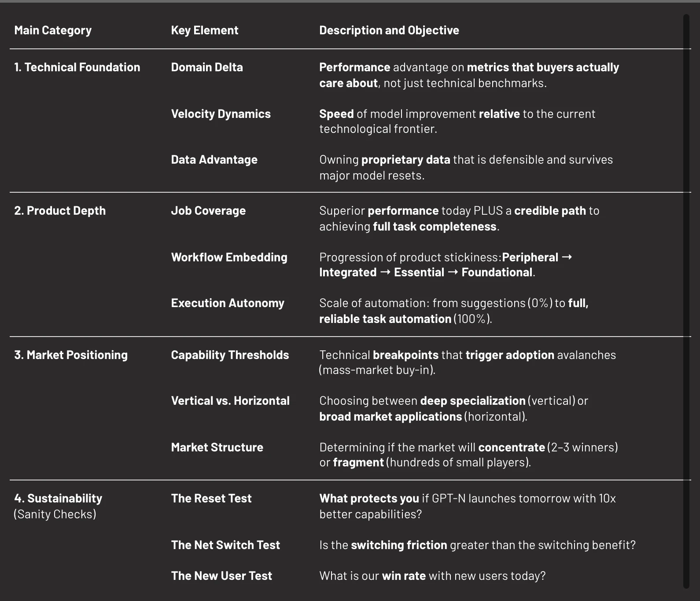This screenshot has height=601, width=700.
Task: Select the "4. Sustainability" category cell
Action: [58, 498]
